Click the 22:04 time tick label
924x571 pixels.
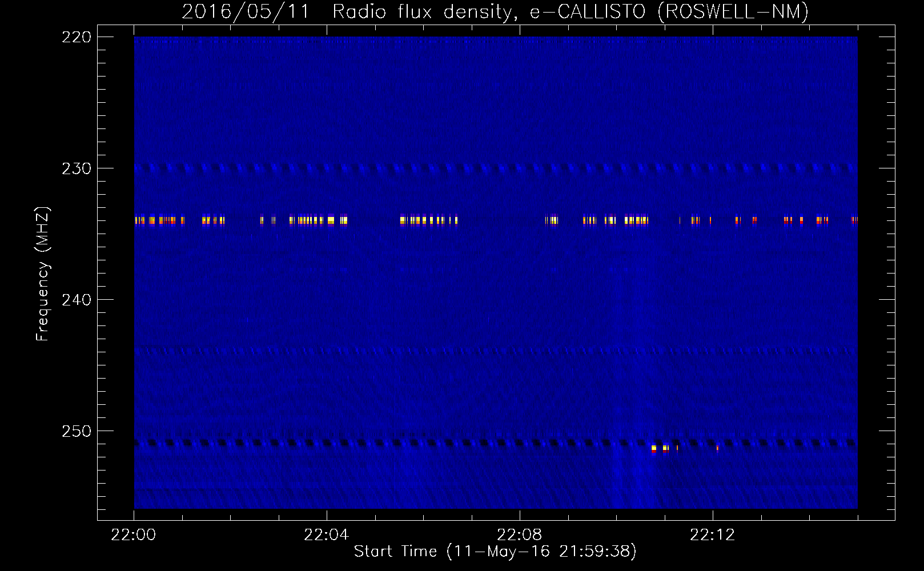pos(327,535)
